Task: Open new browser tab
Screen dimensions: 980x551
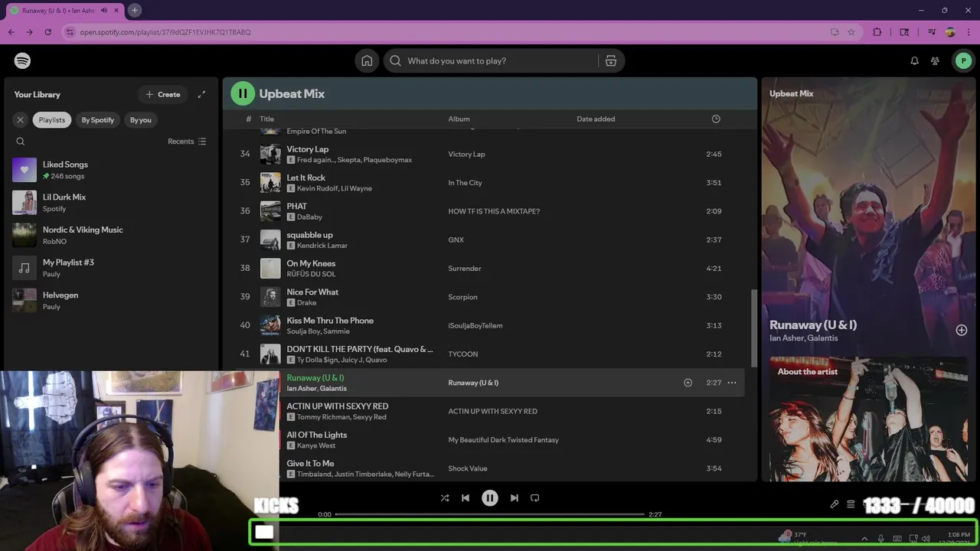Action: 134,10
